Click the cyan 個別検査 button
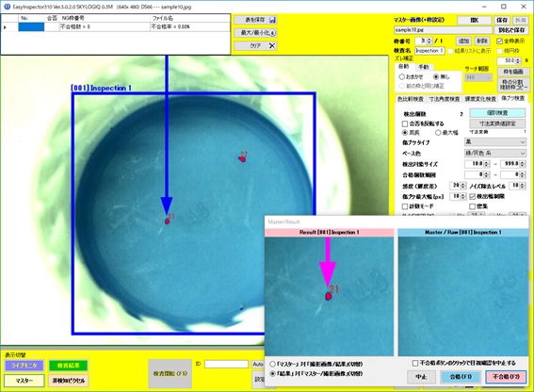 point(497,113)
